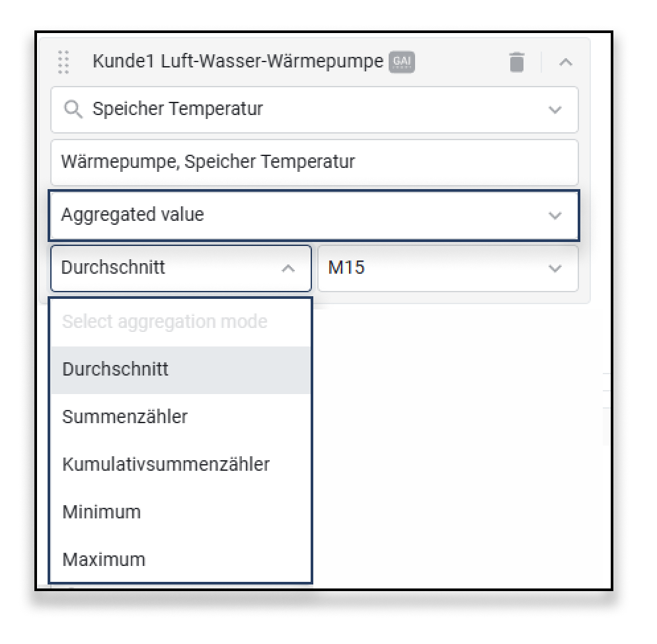
Task: Click the Select aggregation mode placeholder
Action: [x=165, y=322]
